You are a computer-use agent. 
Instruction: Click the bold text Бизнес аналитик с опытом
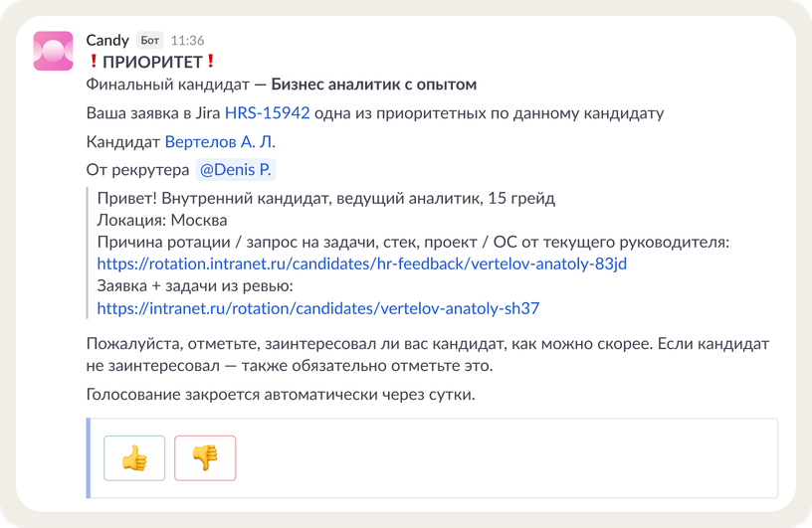click(x=374, y=85)
